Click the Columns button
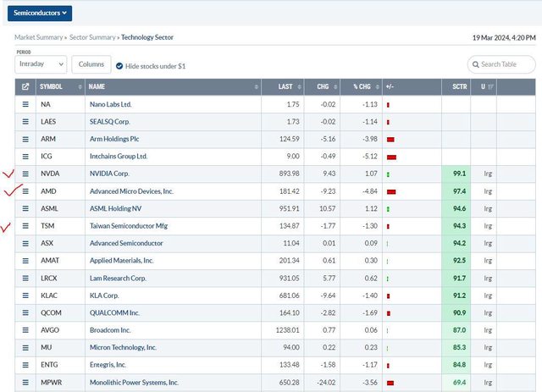 [90, 64]
